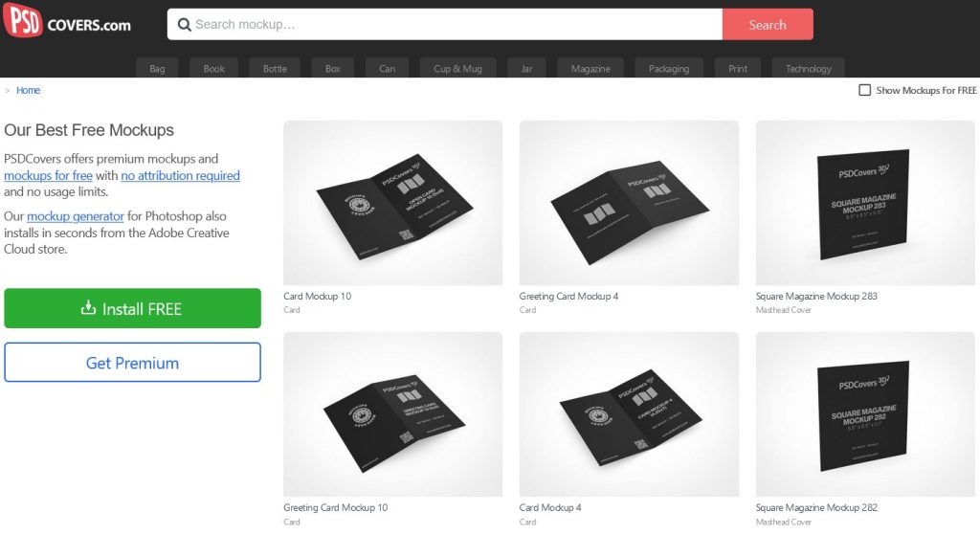Open the 'no attribution required' link
The height and width of the screenshot is (534, 980).
[180, 176]
